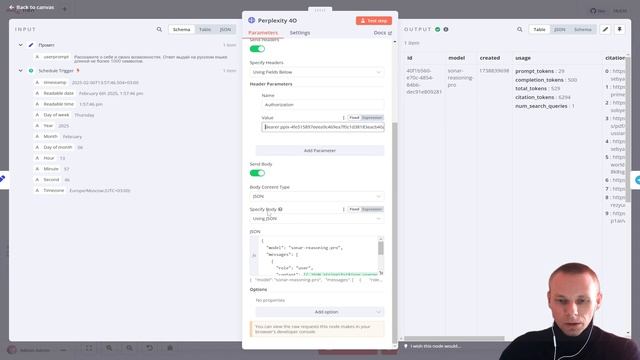Screen dimensions: 640x360
Task: Click the Add Parameter button
Action: [320, 151]
